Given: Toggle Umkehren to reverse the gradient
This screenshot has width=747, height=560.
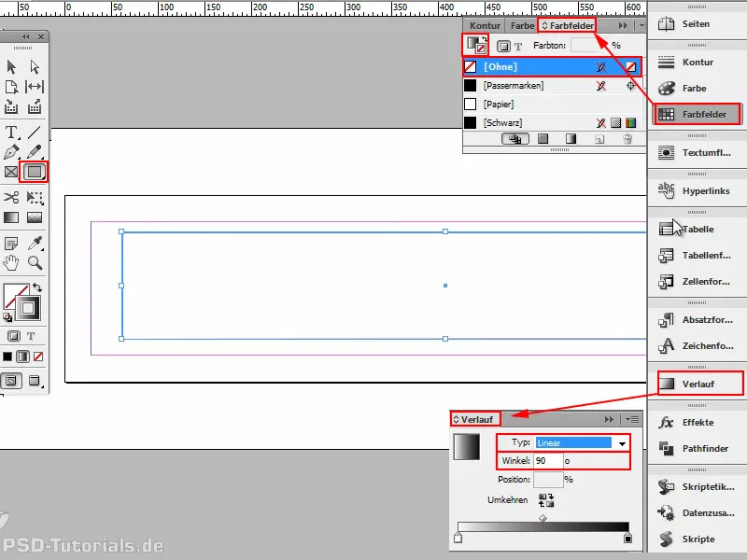Looking at the screenshot, I should coord(546,500).
